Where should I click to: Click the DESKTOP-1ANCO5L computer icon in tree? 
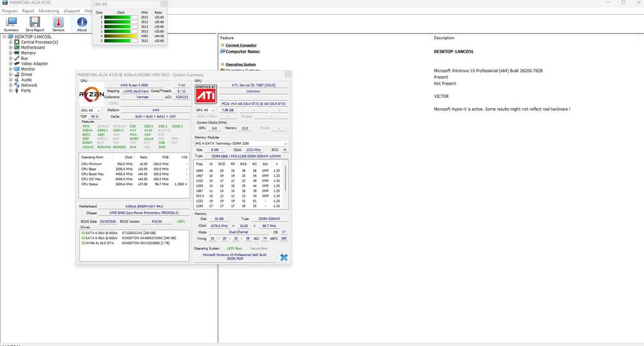click(11, 37)
